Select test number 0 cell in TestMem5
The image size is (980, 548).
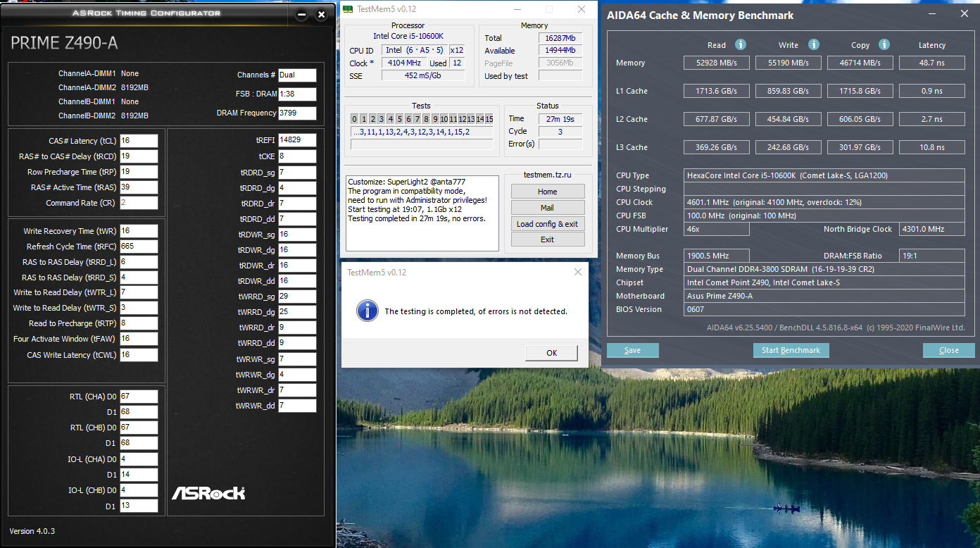pos(355,119)
